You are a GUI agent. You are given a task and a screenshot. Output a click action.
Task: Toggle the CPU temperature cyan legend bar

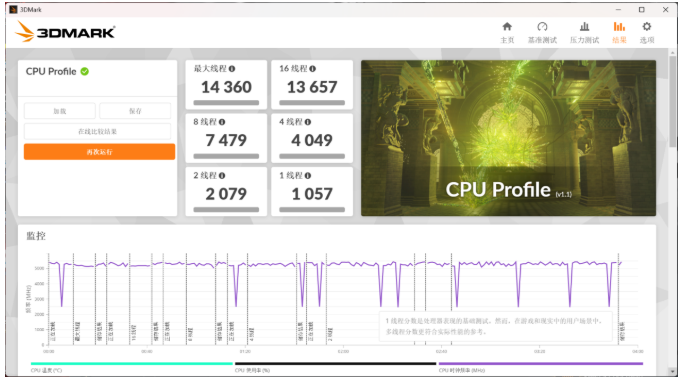[132, 363]
